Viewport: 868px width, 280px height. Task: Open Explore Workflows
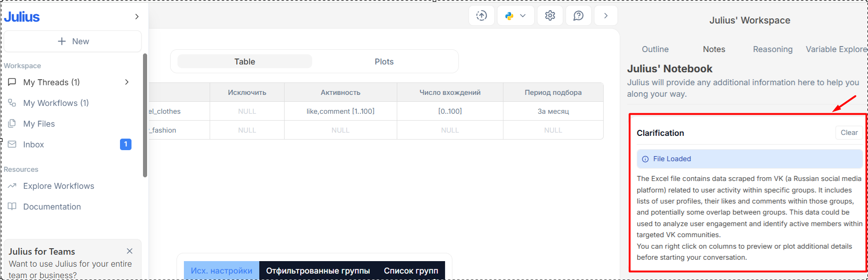(59, 186)
